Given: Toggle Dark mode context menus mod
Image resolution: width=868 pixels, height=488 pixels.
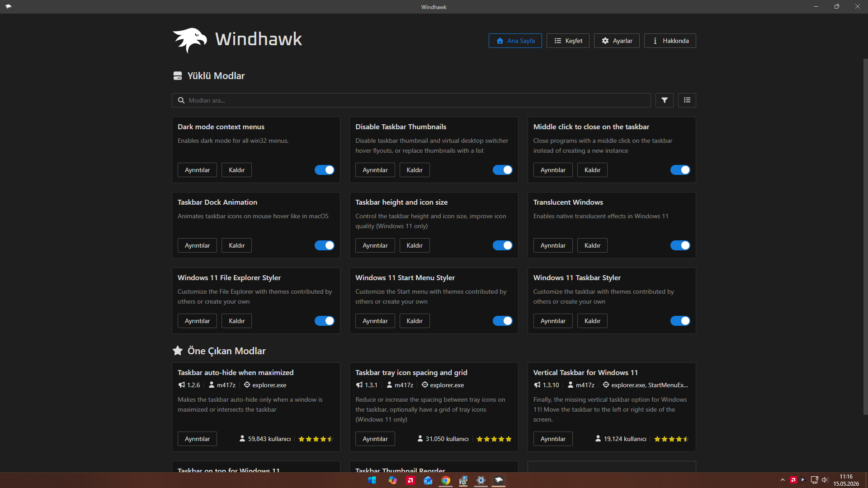Looking at the screenshot, I should click(x=325, y=170).
